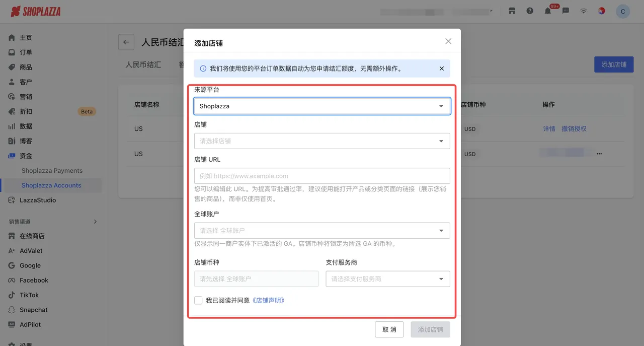Open the 店铺 selection dropdown
Screen dimensions: 644x346
(x=322, y=141)
